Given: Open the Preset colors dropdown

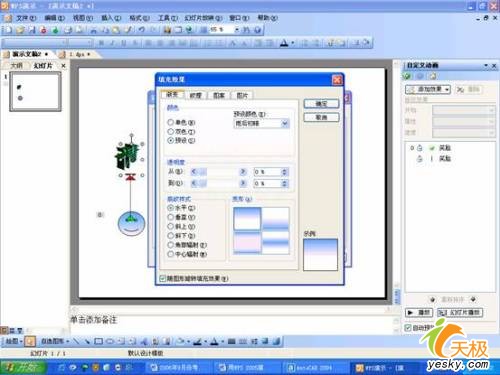Looking at the screenshot, I should click(x=285, y=123).
